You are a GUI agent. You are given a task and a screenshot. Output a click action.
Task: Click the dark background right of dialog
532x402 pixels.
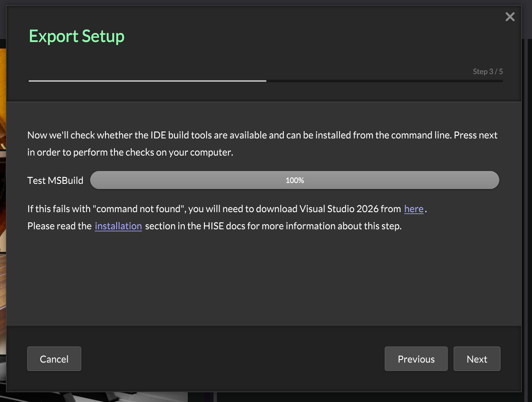point(527,214)
